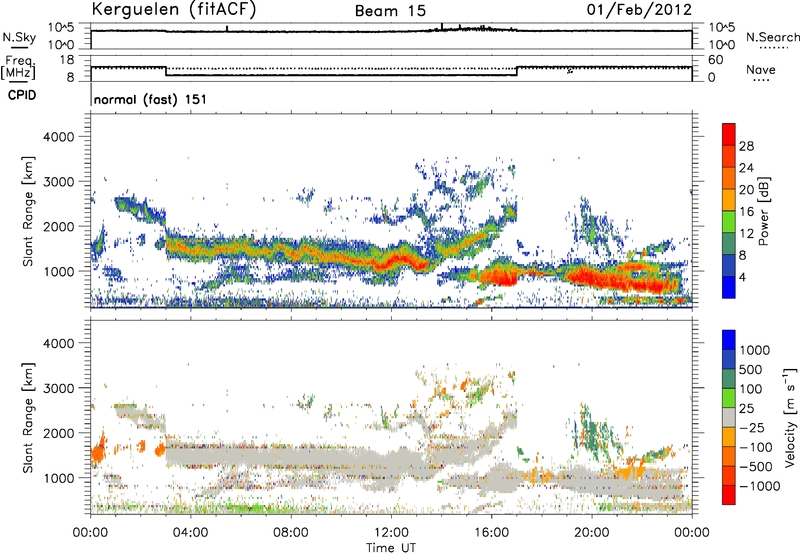Click the 'Beam 15' label
The height and width of the screenshot is (554, 800).
pyautogui.click(x=390, y=11)
